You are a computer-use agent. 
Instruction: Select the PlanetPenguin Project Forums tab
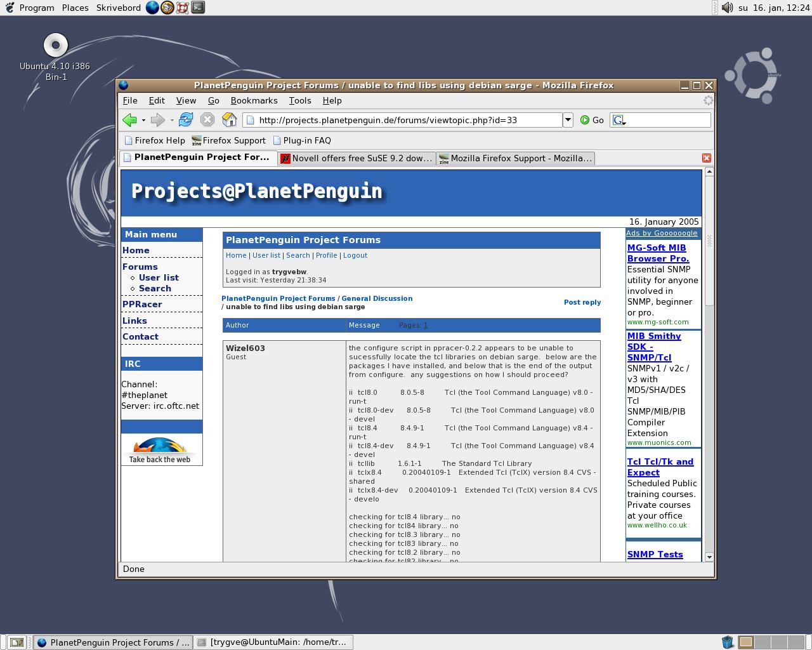pos(198,157)
